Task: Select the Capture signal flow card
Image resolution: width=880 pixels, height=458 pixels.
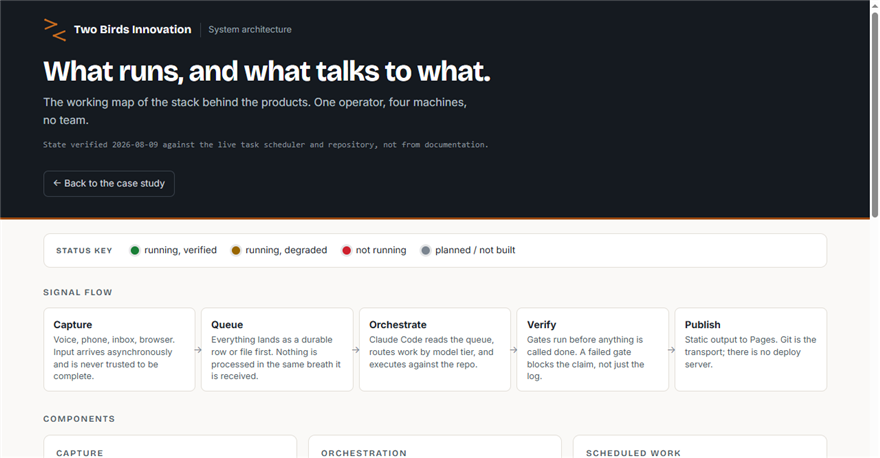Action: pyautogui.click(x=119, y=349)
